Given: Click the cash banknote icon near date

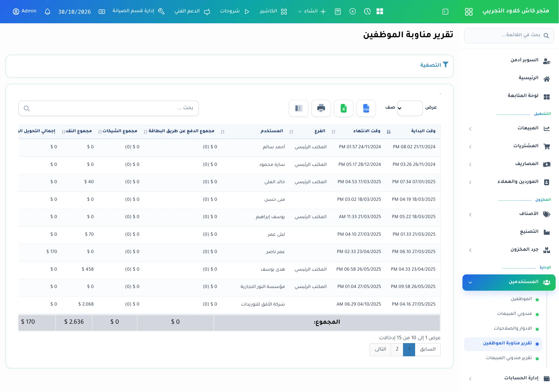Looking at the screenshot, I should click(102, 12).
